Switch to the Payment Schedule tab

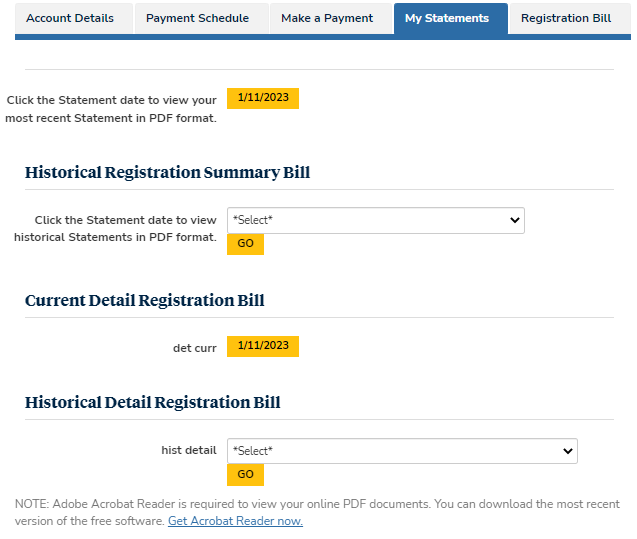(197, 18)
